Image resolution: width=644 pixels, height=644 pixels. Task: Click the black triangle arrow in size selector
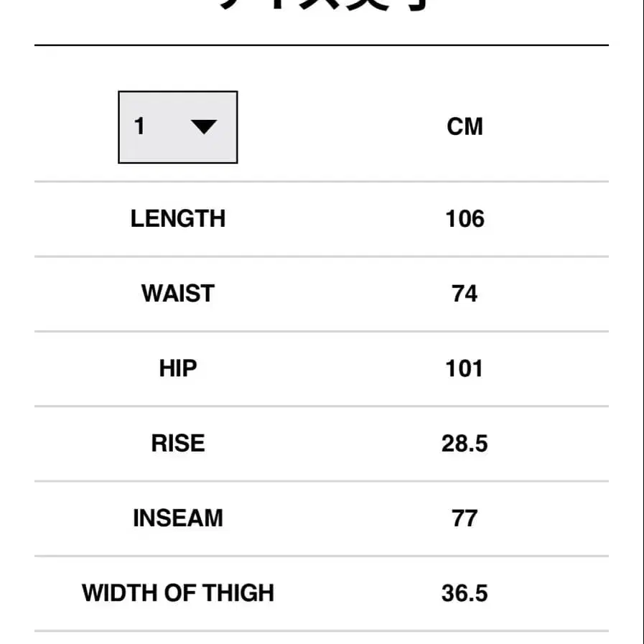(x=204, y=127)
